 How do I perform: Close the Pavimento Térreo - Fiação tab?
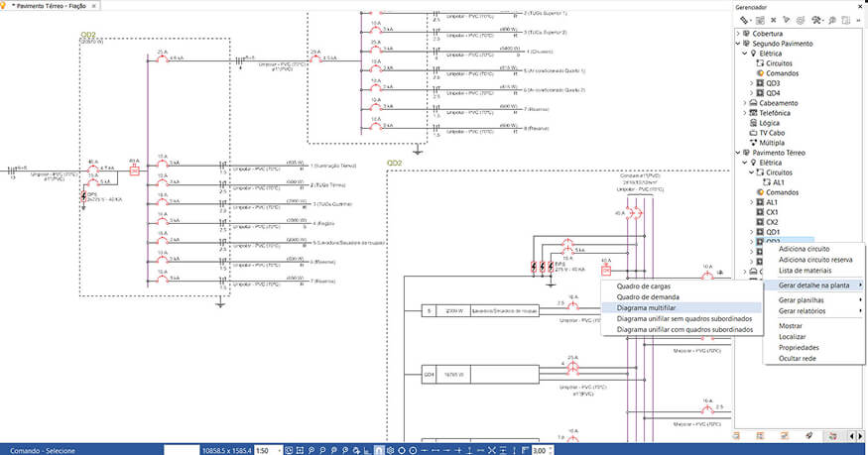click(x=93, y=6)
